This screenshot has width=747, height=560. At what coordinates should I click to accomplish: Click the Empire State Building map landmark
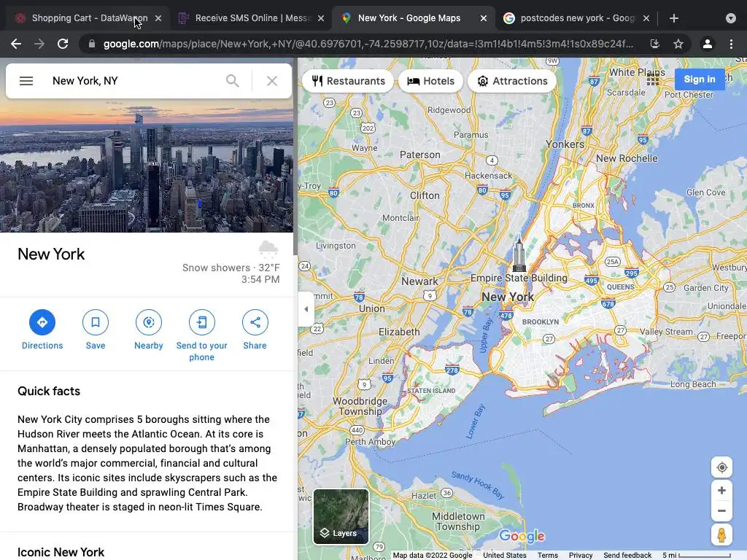tap(519, 256)
